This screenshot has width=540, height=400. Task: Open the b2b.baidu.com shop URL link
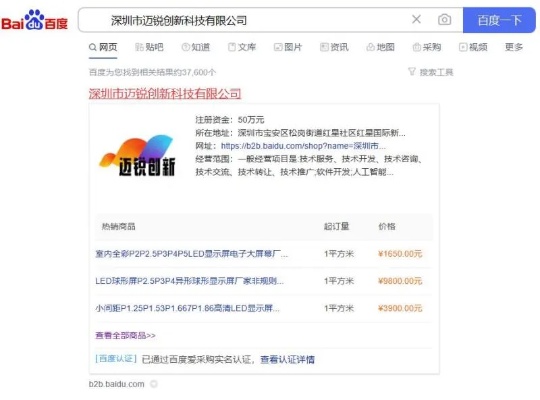click(x=303, y=146)
